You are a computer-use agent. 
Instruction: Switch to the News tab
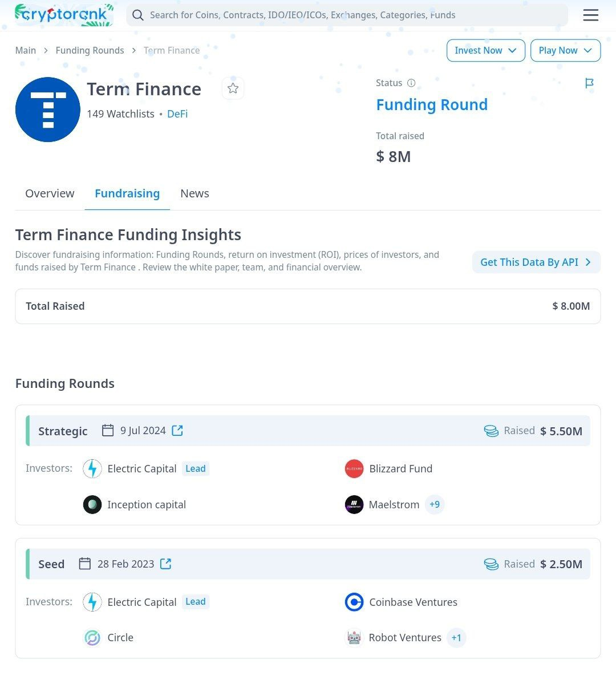click(x=194, y=193)
